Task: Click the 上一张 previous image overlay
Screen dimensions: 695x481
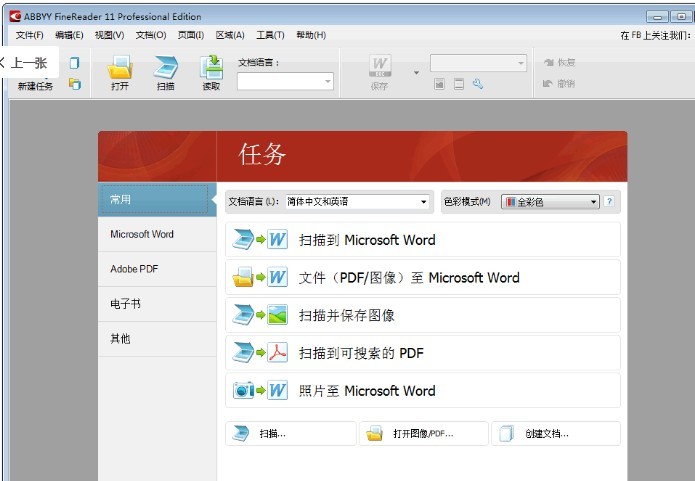Action: pos(29,63)
